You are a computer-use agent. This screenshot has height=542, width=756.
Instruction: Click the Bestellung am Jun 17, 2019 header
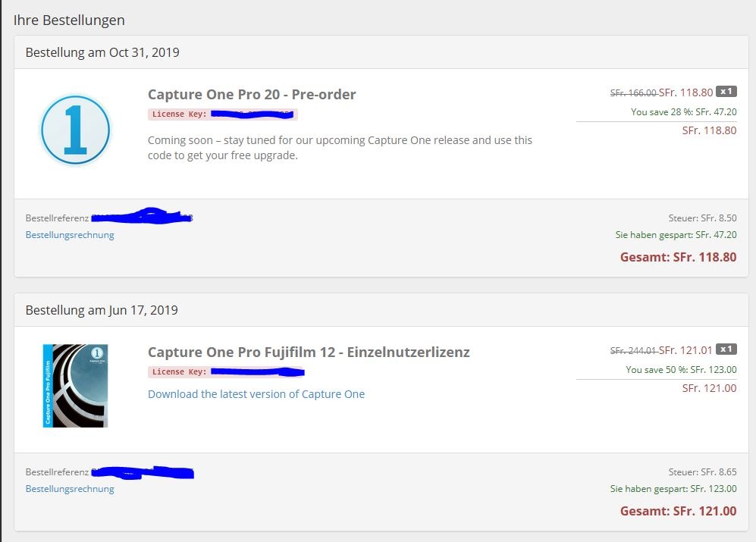click(102, 310)
